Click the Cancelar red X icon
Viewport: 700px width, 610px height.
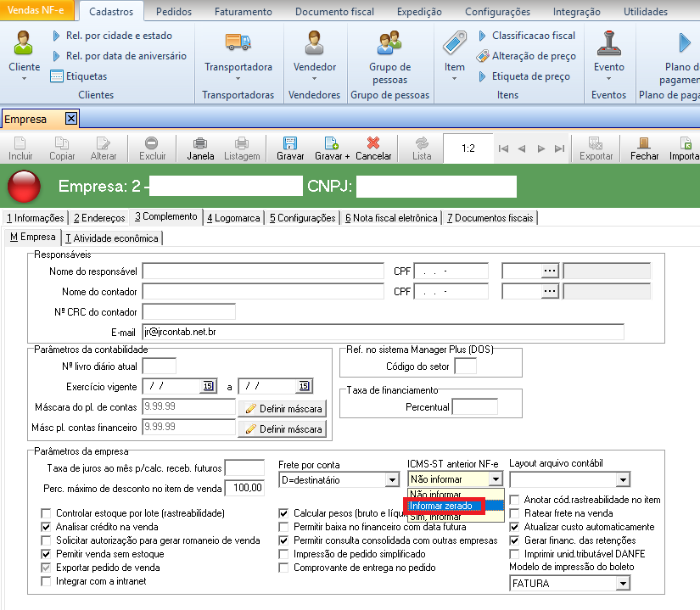point(372,144)
